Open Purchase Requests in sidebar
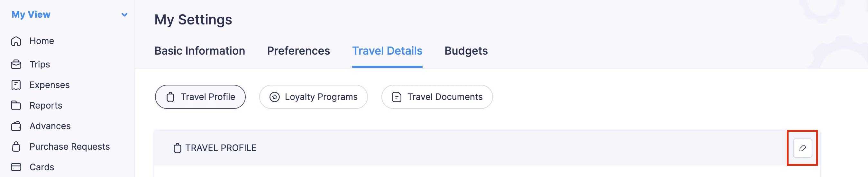 point(69,146)
